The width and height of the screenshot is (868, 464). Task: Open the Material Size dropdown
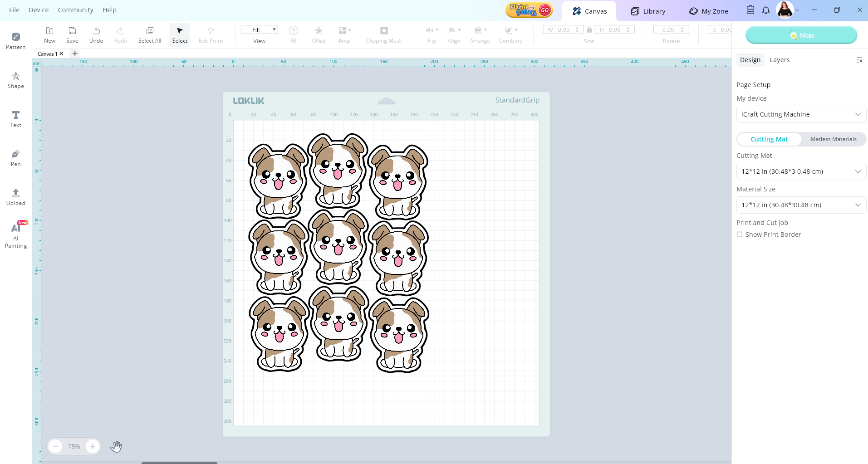[801, 205]
